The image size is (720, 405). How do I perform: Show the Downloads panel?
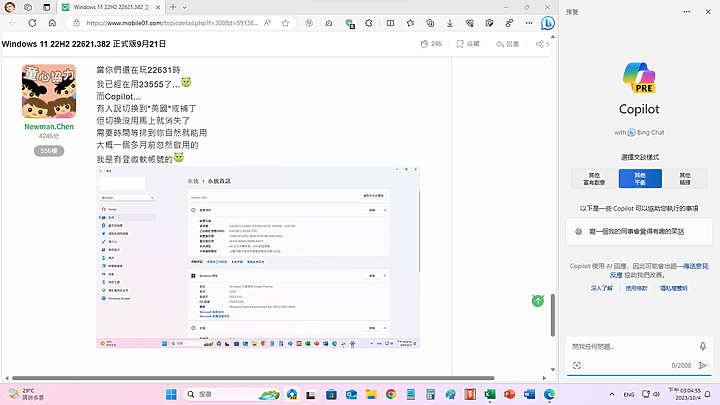[x=450, y=23]
